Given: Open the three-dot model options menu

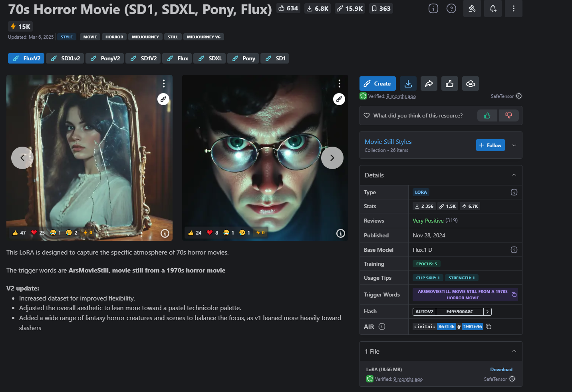Looking at the screenshot, I should (514, 8).
